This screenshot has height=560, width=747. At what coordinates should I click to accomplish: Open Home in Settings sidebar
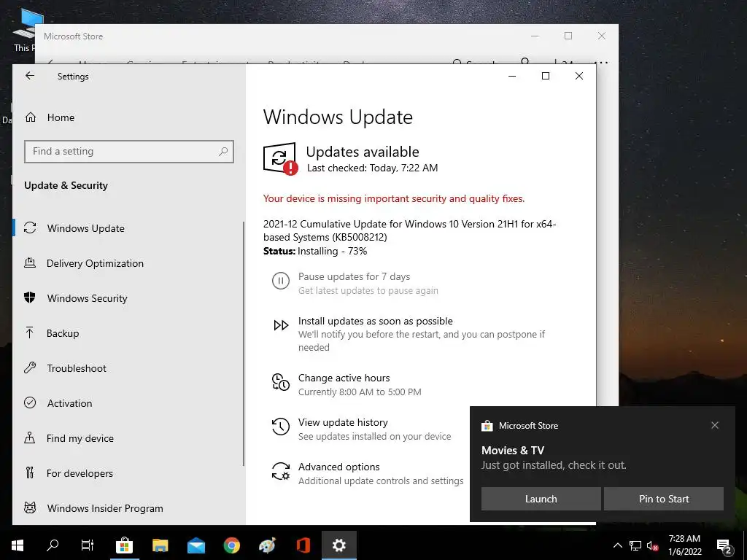(61, 117)
